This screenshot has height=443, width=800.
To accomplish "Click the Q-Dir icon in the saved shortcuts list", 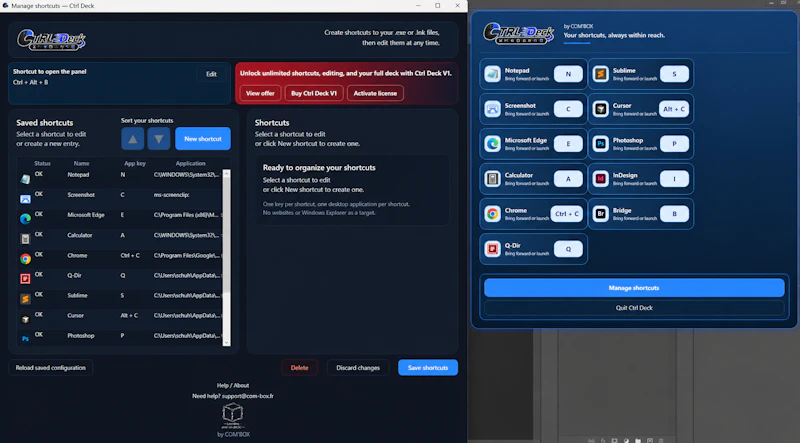I will [x=25, y=279].
